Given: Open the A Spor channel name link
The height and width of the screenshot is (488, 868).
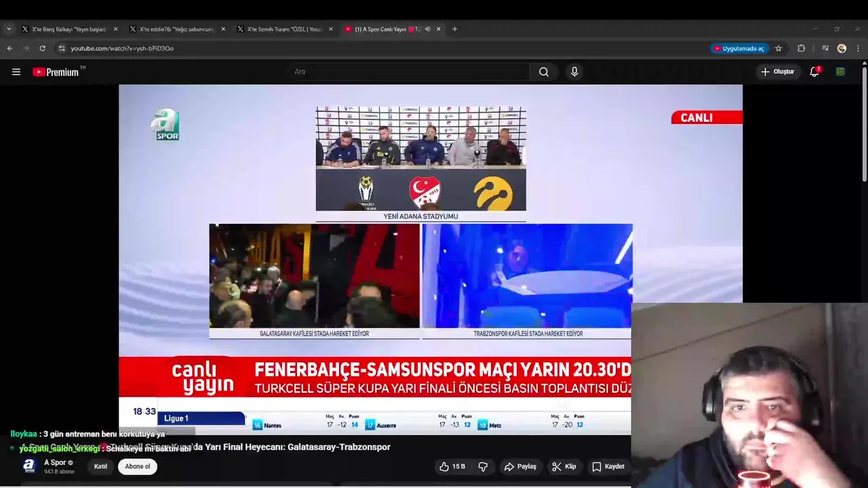Looking at the screenshot, I should click(55, 462).
